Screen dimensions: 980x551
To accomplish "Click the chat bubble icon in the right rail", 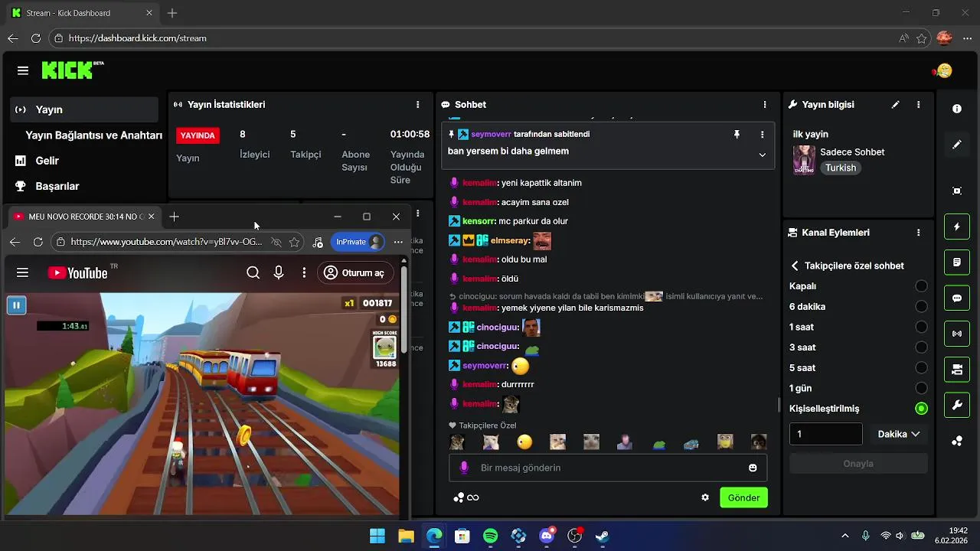I will tap(957, 298).
